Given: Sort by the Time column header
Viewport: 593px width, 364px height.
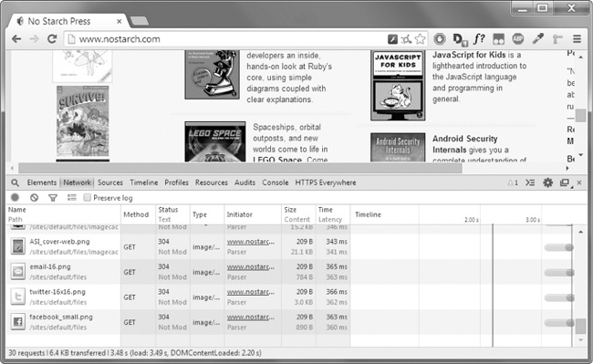Looking at the screenshot, I should click(x=333, y=214).
